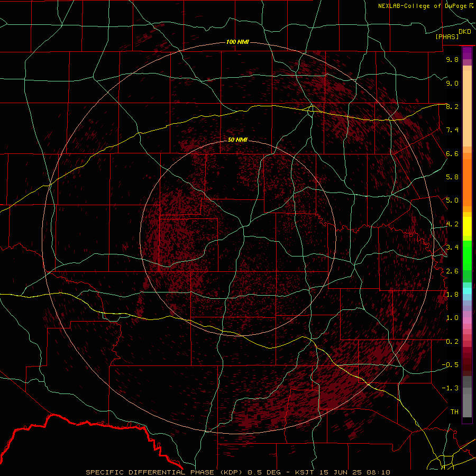Image resolution: width=476 pixels, height=476 pixels.
Task: Click the -0.5 scale value
Action: click(450, 364)
